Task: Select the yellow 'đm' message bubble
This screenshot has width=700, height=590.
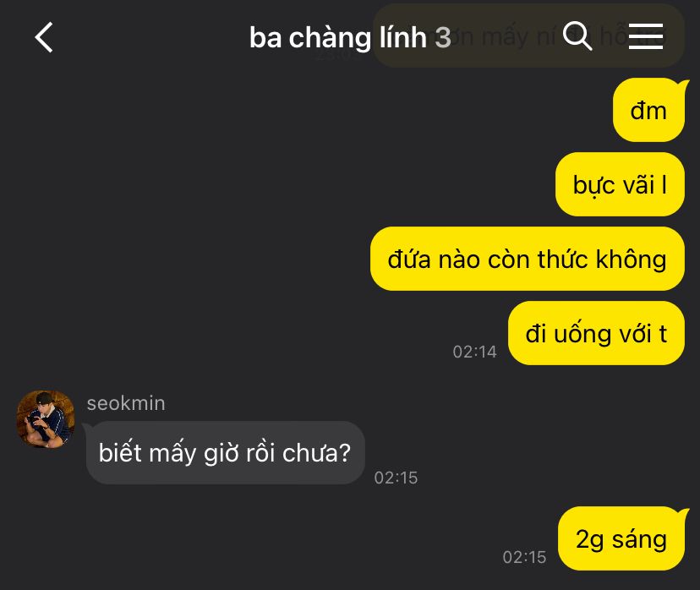Action: (648, 110)
